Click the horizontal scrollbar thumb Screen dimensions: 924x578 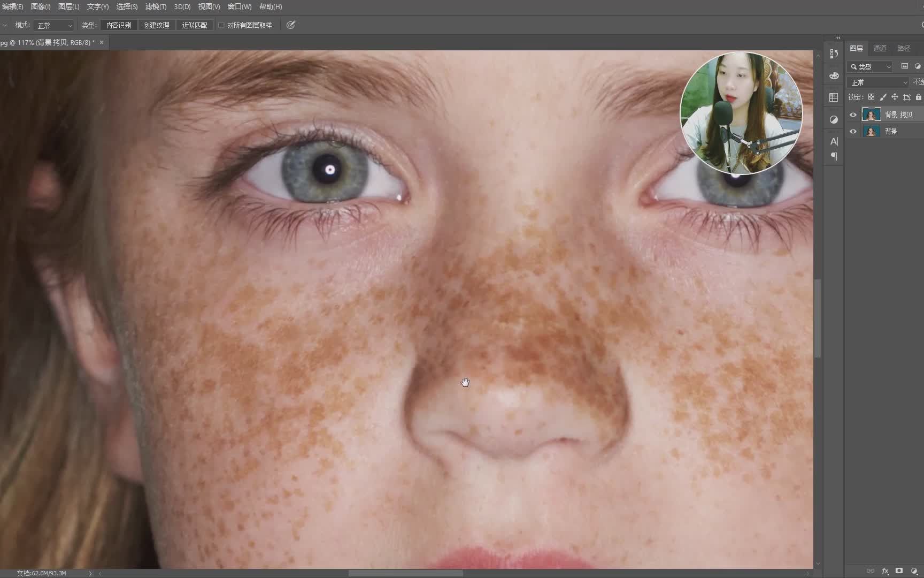405,573
